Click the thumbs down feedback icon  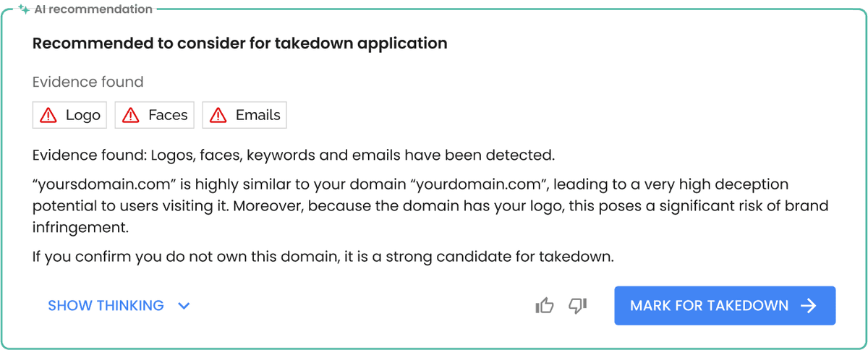tap(577, 306)
